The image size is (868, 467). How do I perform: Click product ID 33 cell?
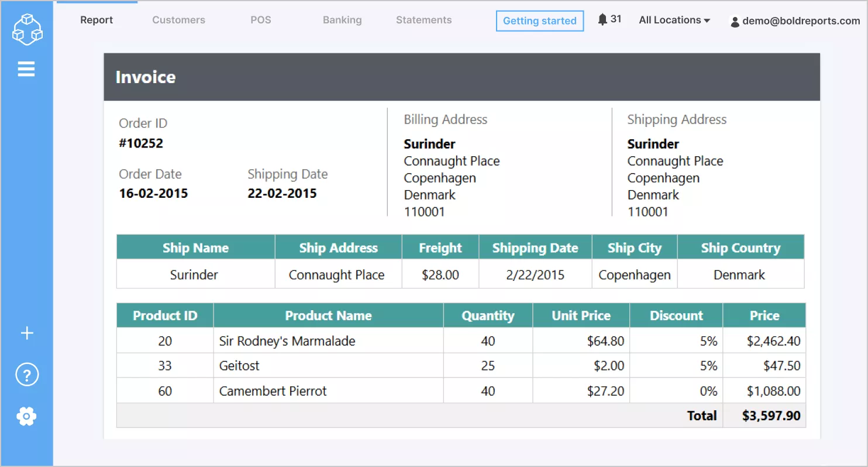[x=165, y=366]
